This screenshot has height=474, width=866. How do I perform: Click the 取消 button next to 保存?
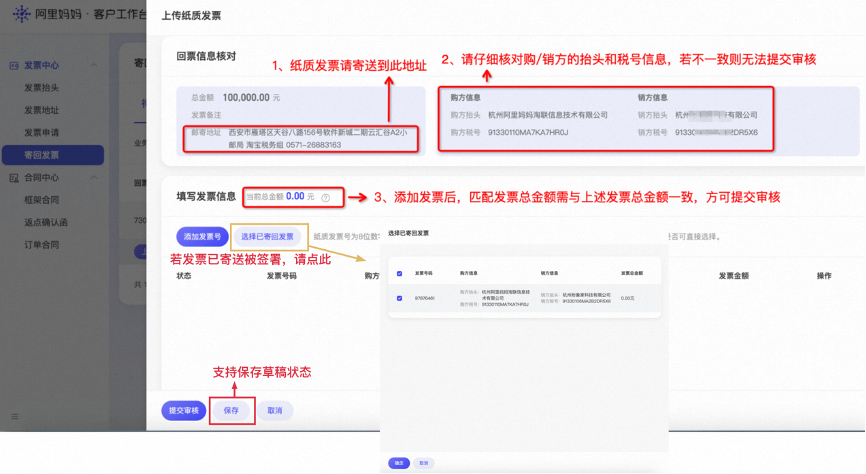point(274,410)
